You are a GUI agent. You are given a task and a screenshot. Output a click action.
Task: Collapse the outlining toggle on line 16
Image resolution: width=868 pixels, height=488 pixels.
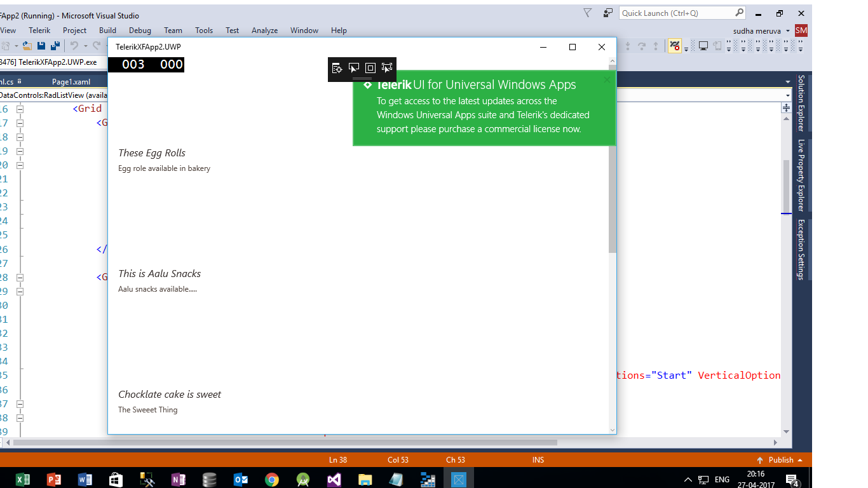point(20,109)
